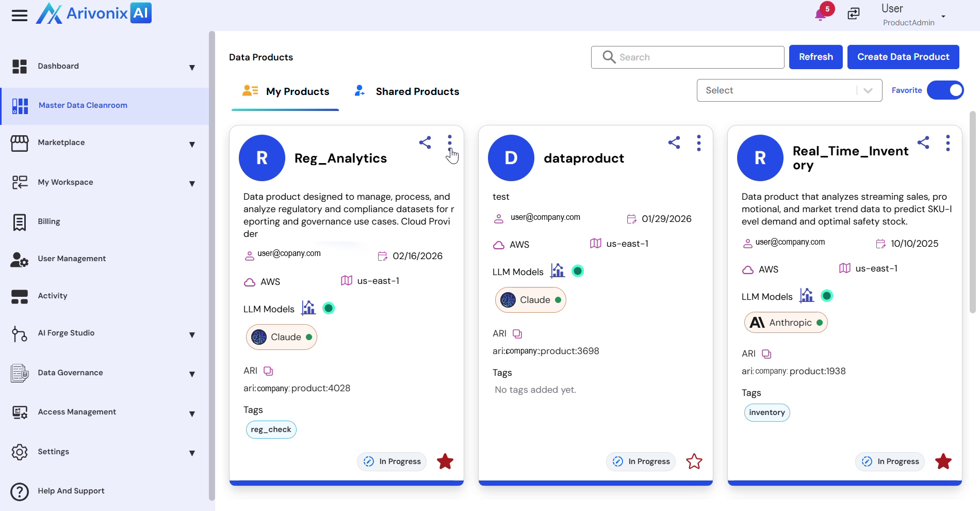Image resolution: width=980 pixels, height=511 pixels.
Task: Copy the ARI of Real_Time_Inventory
Action: click(x=766, y=354)
